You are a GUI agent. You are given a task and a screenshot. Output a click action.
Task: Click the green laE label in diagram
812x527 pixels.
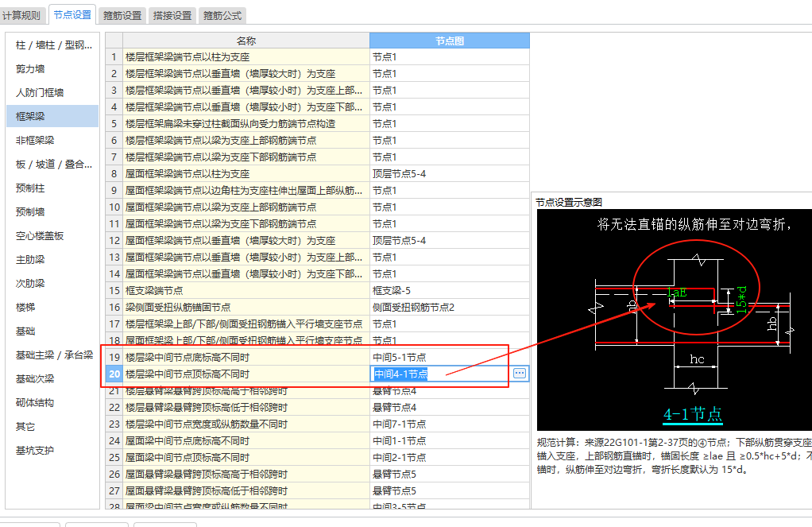point(677,293)
